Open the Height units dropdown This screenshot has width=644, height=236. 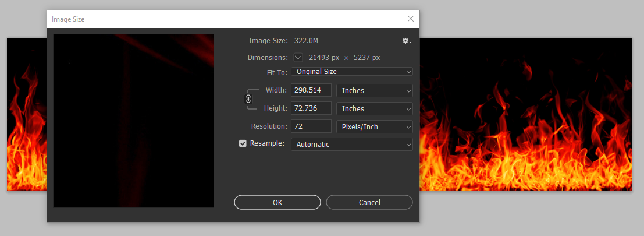(374, 109)
